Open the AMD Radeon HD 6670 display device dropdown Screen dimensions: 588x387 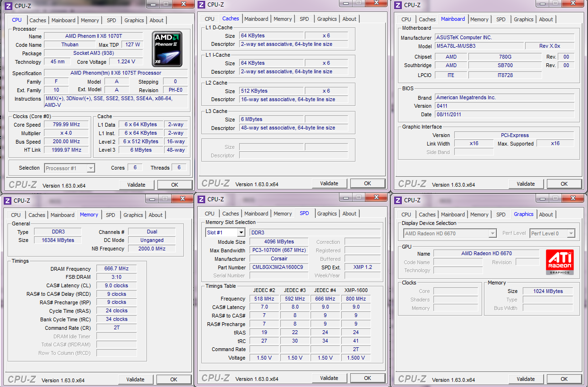(450, 233)
